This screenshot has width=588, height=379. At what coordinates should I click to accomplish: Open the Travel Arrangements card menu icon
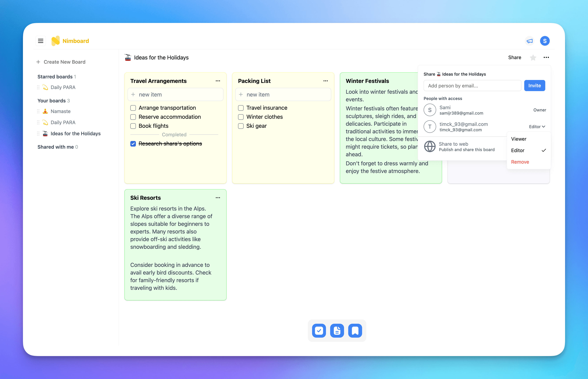tap(218, 81)
